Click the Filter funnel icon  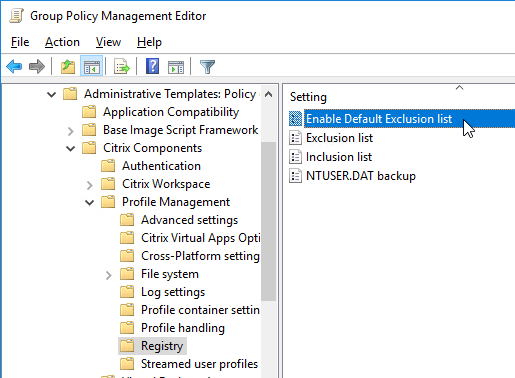click(207, 66)
